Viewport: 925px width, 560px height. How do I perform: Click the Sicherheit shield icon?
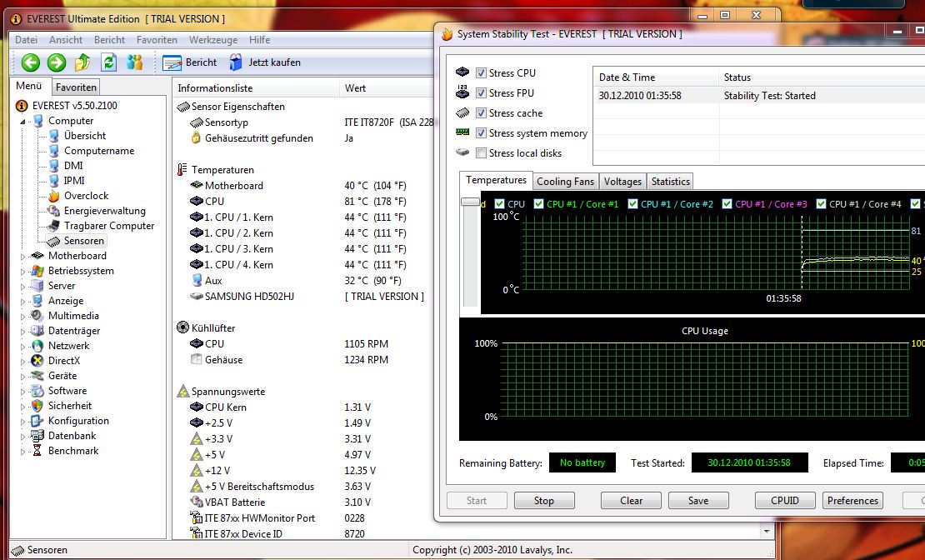pos(37,406)
